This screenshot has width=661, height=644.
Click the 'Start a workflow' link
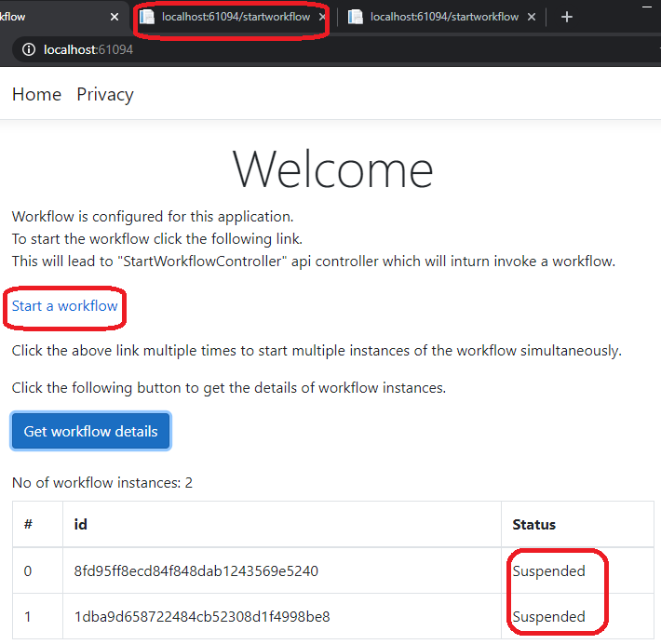pos(64,306)
